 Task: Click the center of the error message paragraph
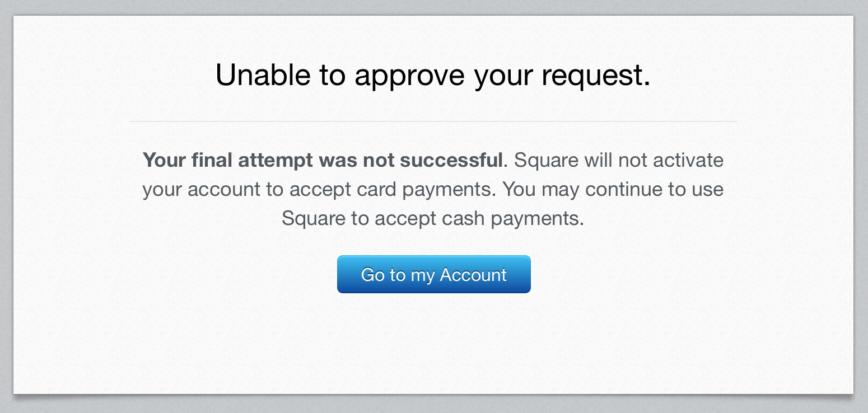pos(433,189)
